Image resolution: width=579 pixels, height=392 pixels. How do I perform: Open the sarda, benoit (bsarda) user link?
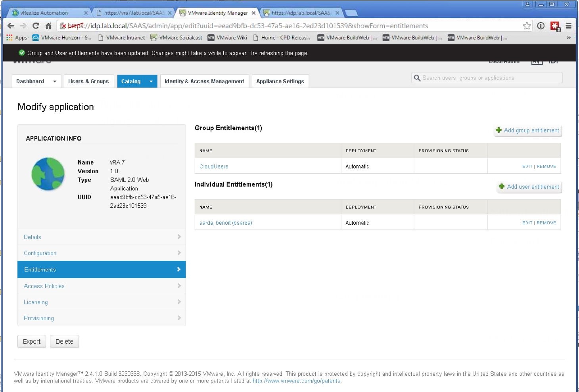226,223
